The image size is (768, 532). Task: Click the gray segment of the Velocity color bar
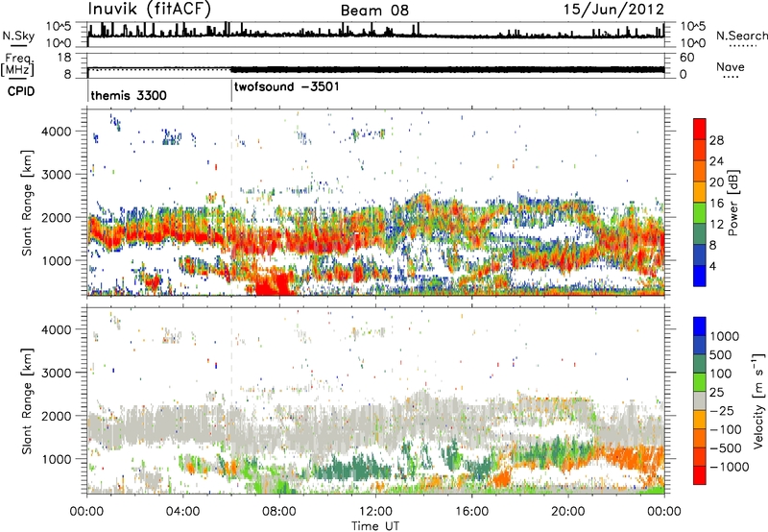point(700,400)
